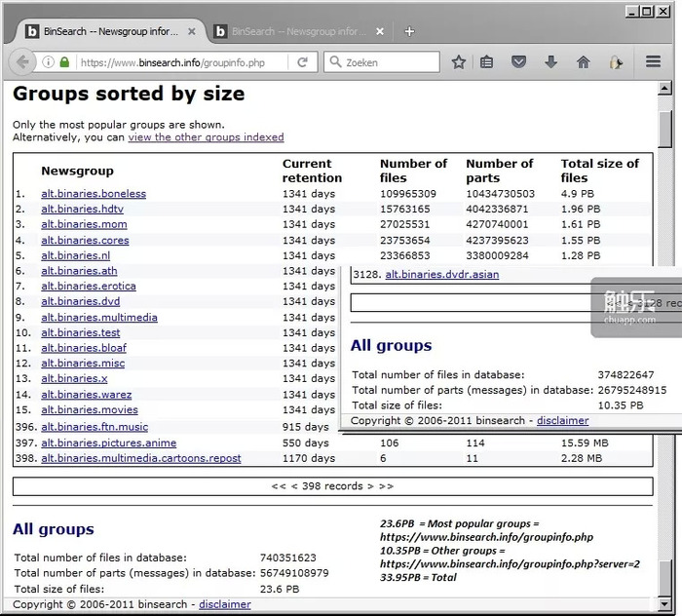Select the '740351623' total files value
The width and height of the screenshot is (682, 616).
[x=288, y=558]
